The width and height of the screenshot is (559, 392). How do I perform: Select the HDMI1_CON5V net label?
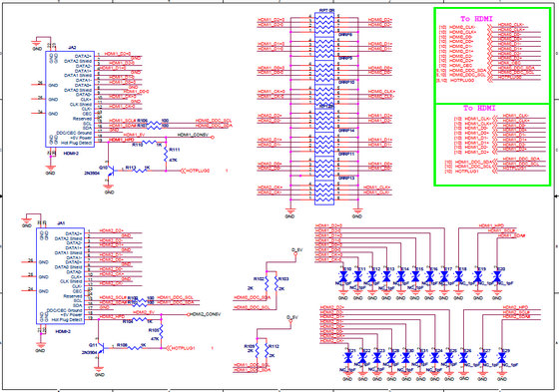point(193,135)
